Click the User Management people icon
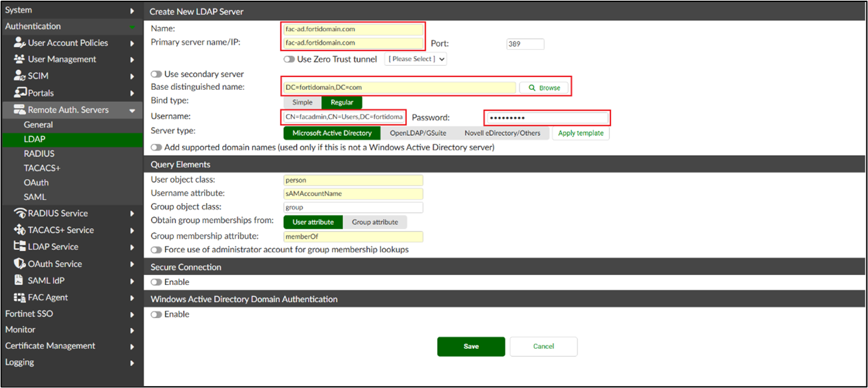This screenshot has width=868, height=388. click(x=19, y=59)
